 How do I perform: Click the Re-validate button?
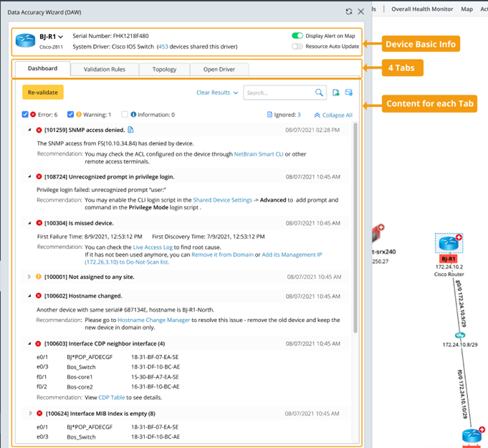(x=43, y=92)
